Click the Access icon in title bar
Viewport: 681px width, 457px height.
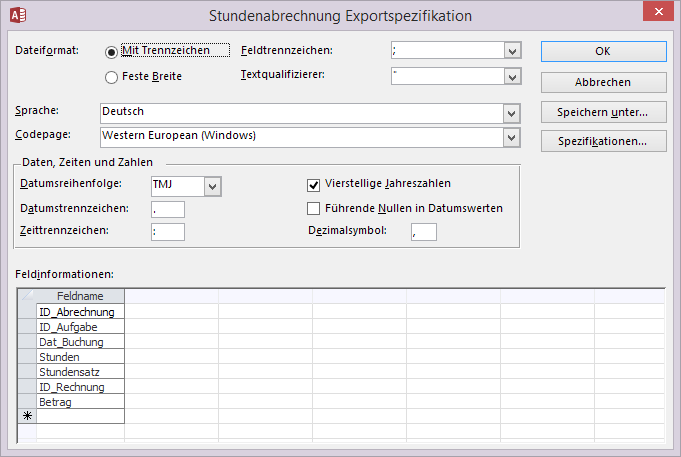(x=17, y=15)
